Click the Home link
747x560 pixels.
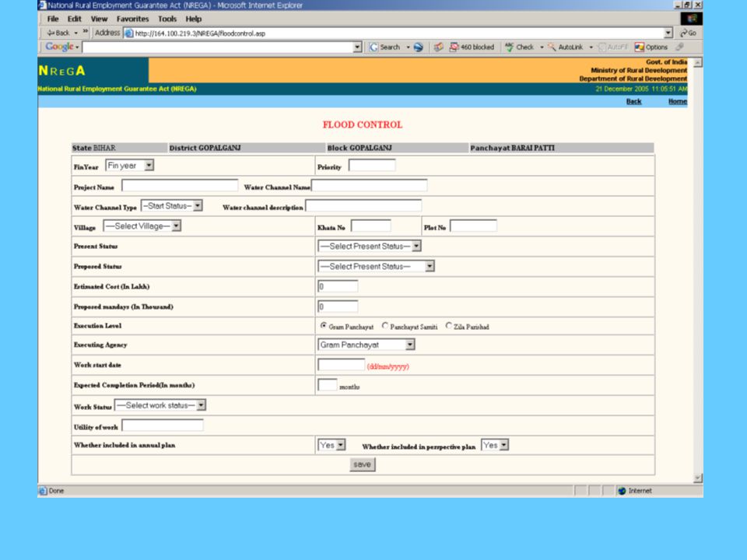coord(678,101)
